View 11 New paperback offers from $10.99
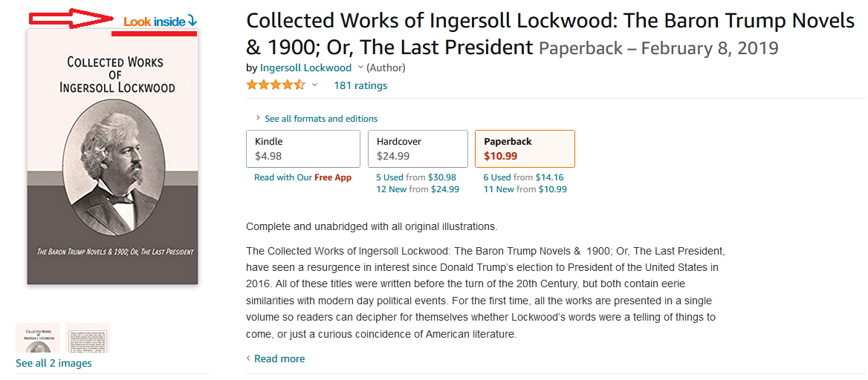Image resolution: width=868 pixels, height=380 pixels. (525, 189)
